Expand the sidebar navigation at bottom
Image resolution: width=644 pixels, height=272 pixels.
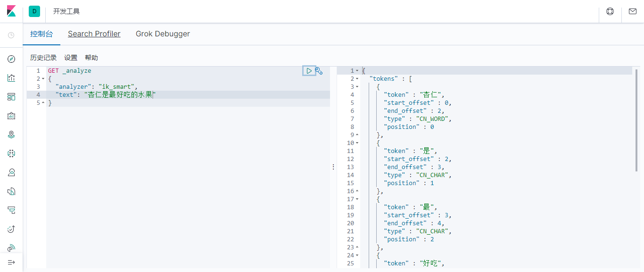(x=11, y=262)
